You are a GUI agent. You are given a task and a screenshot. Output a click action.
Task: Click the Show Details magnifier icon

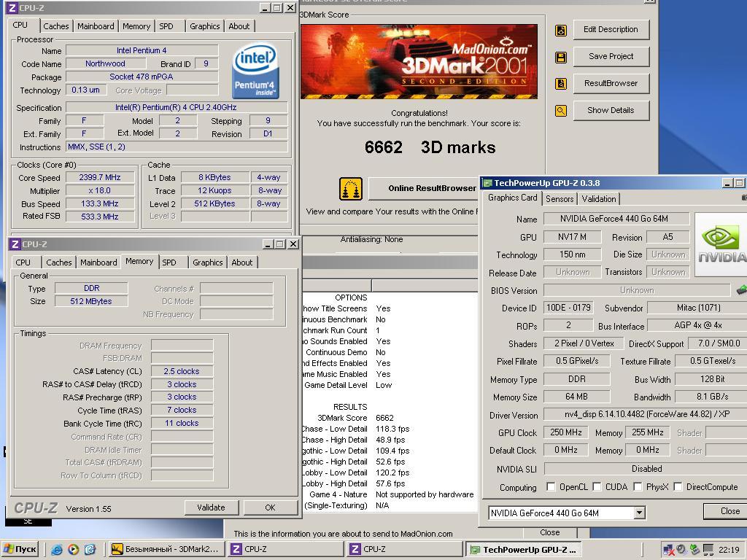click(x=561, y=111)
